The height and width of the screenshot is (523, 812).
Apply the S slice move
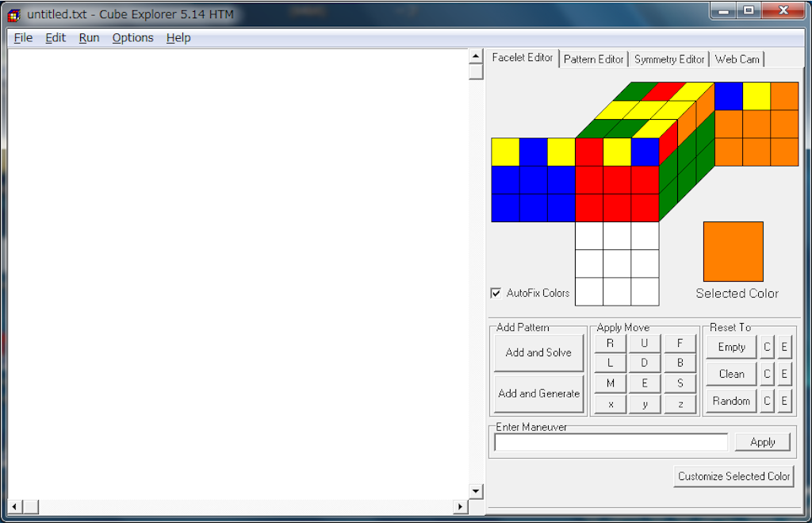pyautogui.click(x=680, y=383)
